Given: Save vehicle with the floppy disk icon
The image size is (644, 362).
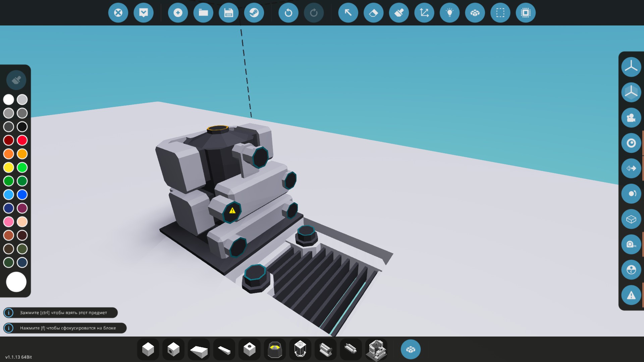Looking at the screenshot, I should [x=229, y=13].
